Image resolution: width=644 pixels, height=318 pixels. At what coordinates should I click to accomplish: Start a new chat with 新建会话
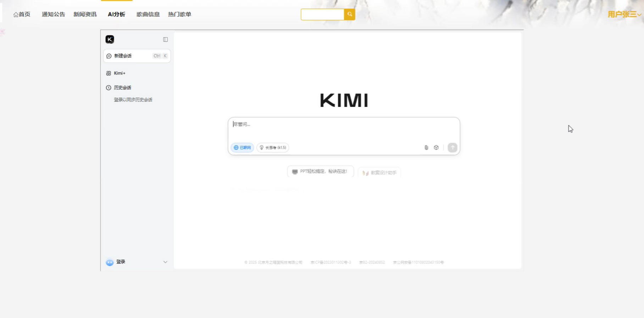point(137,56)
